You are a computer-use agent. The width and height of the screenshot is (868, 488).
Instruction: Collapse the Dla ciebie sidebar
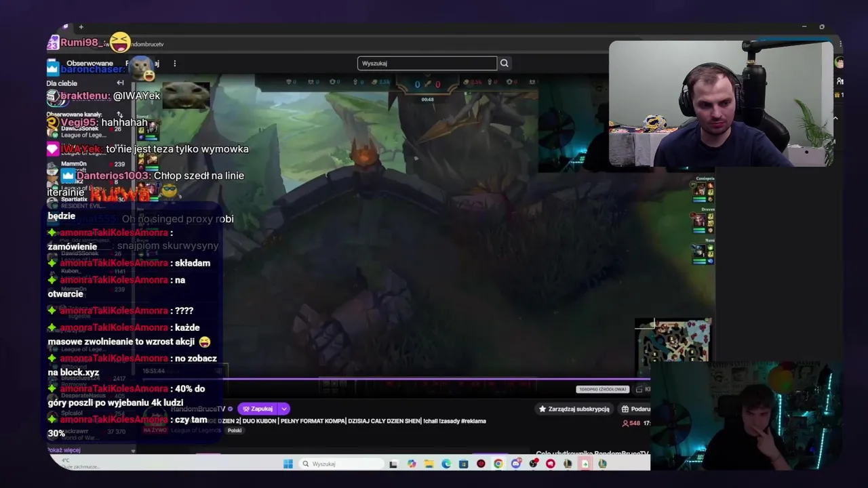(120, 83)
